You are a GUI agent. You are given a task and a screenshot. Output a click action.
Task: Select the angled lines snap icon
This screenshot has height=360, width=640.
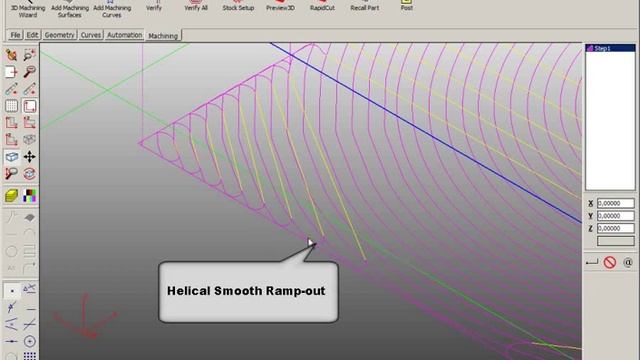coord(11,324)
